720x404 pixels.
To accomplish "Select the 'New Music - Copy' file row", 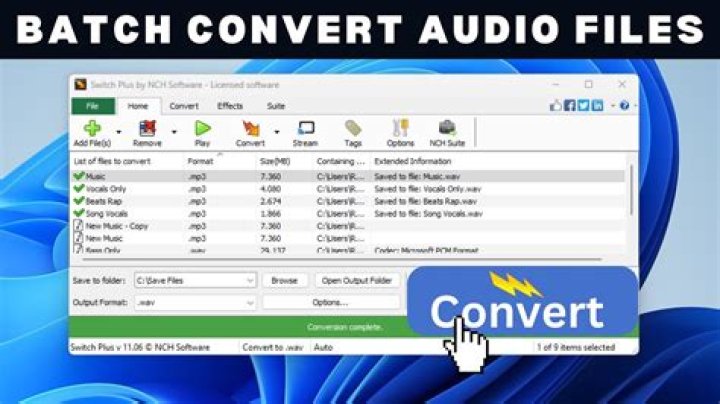I will [x=348, y=226].
